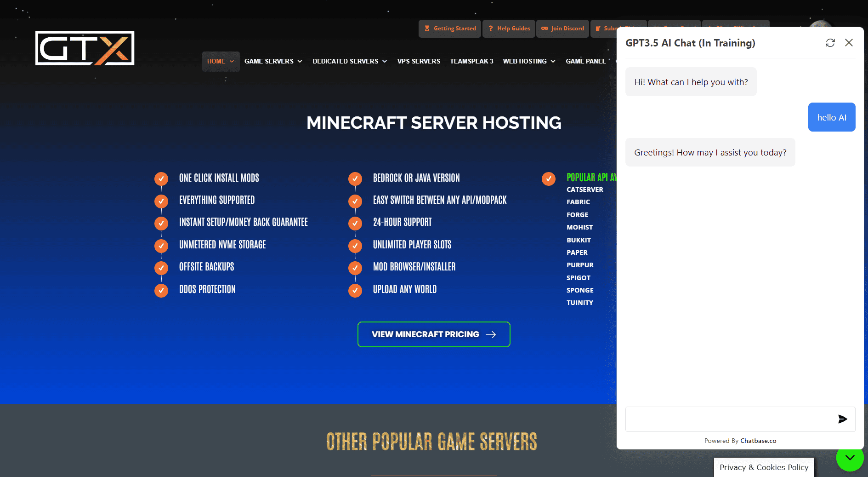Click the check icon beside Unlimited Player Slots
The height and width of the screenshot is (477, 868).
pyautogui.click(x=355, y=246)
